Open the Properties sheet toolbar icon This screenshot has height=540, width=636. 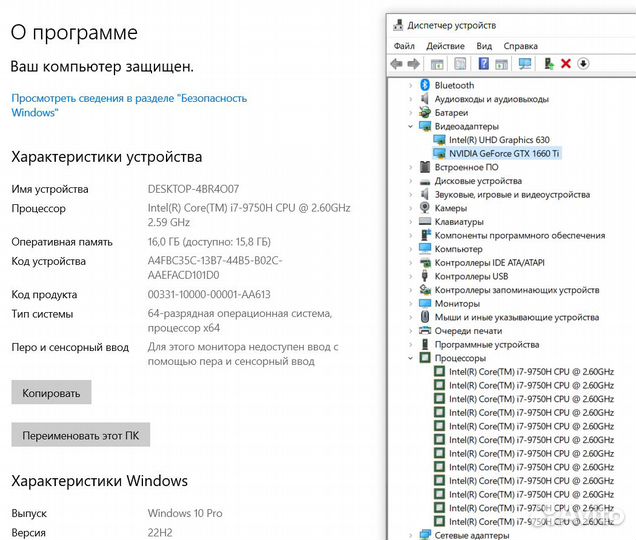pyautogui.click(x=460, y=64)
